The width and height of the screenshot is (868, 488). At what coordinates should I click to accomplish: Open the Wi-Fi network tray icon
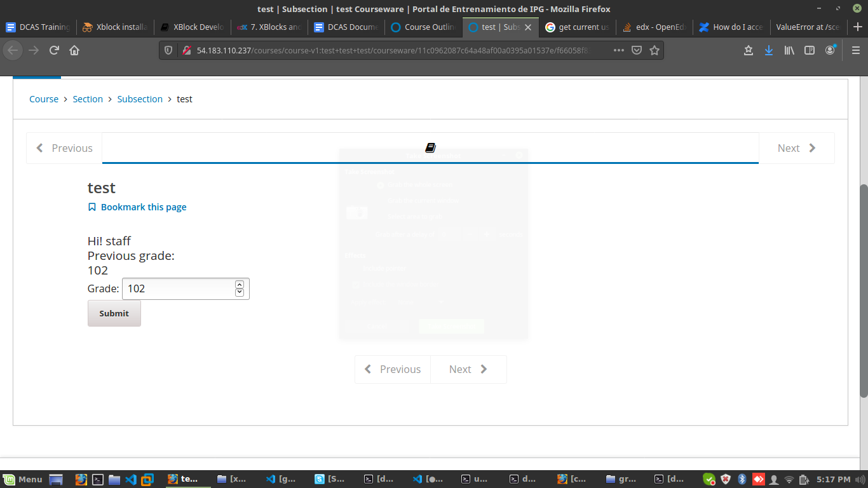(789, 479)
